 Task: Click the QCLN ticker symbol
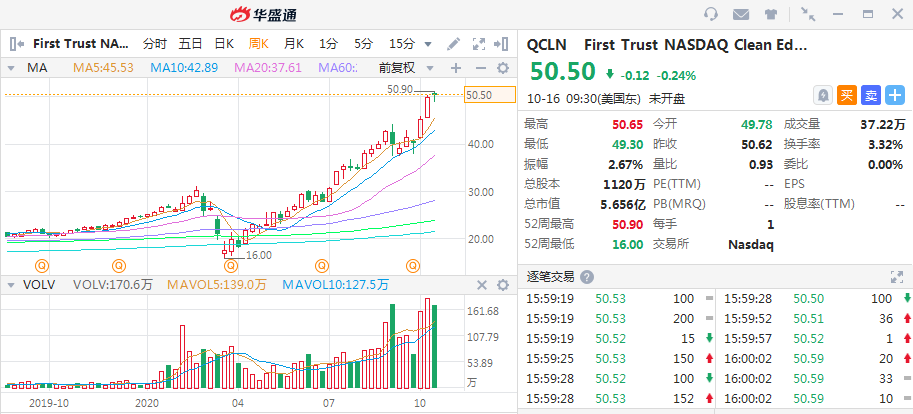tap(547, 45)
